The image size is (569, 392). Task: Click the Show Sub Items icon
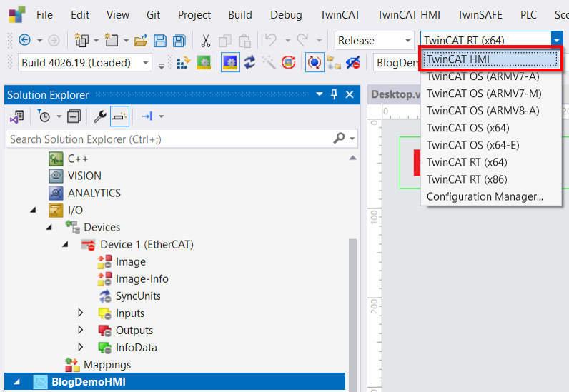pos(334,63)
